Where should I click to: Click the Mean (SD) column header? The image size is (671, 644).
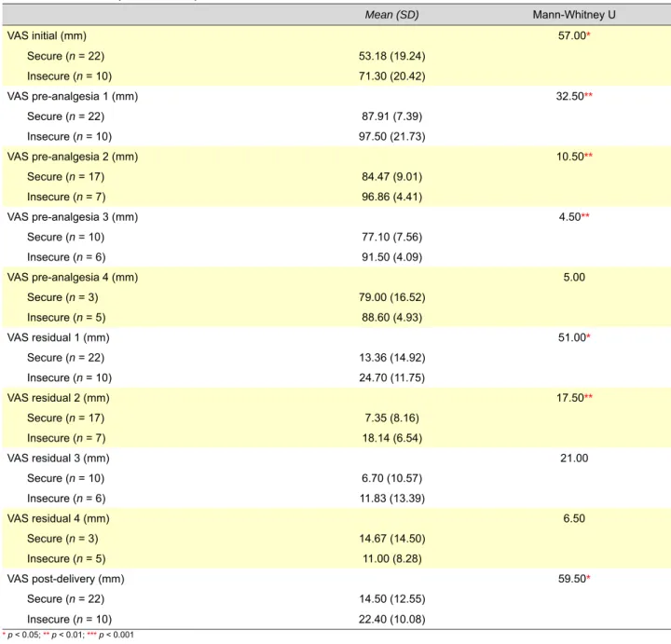click(x=391, y=15)
